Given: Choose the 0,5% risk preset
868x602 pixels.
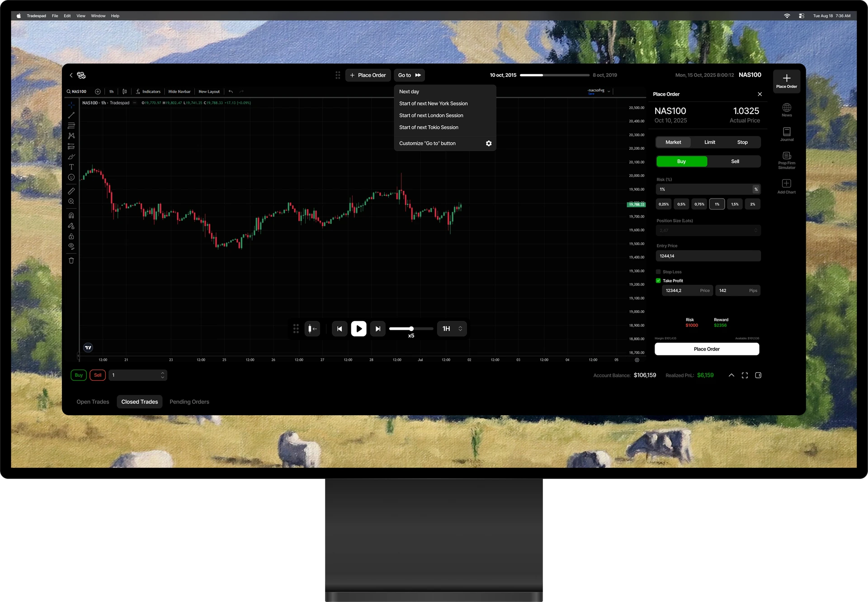Looking at the screenshot, I should (x=681, y=204).
